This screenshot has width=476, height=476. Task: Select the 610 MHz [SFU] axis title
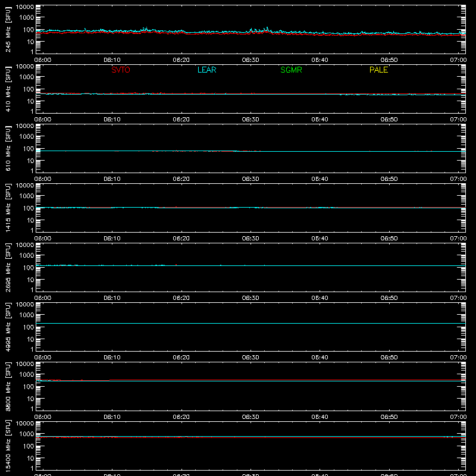click(8, 148)
